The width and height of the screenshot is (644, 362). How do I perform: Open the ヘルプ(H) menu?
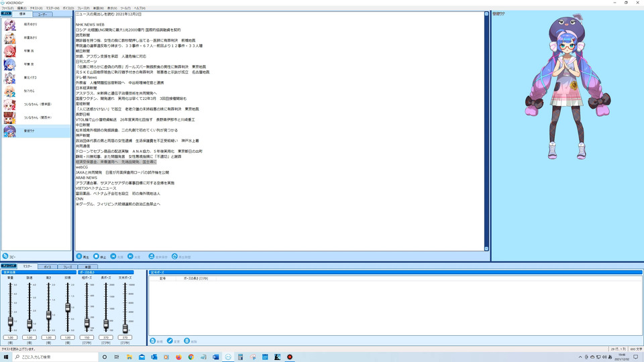[140, 8]
